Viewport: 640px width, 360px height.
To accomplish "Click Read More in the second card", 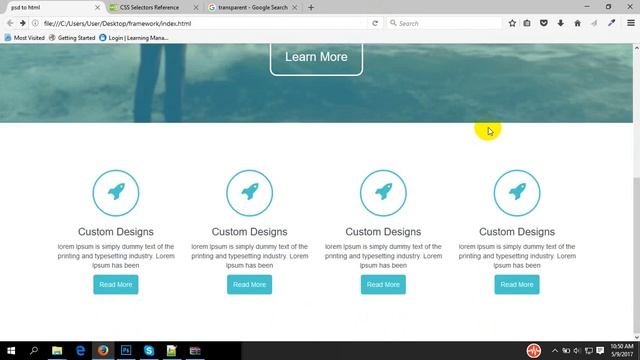I will 249,284.
